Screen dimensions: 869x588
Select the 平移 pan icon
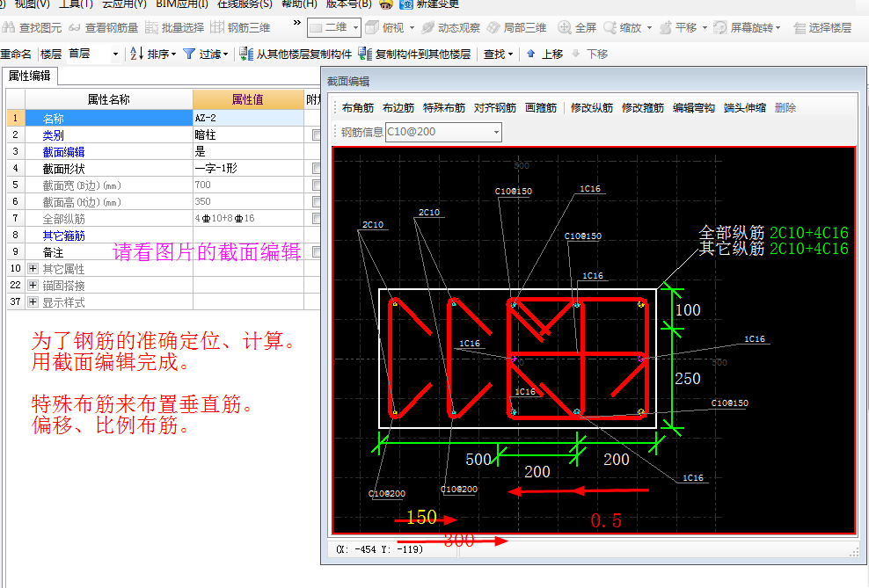tap(666, 27)
